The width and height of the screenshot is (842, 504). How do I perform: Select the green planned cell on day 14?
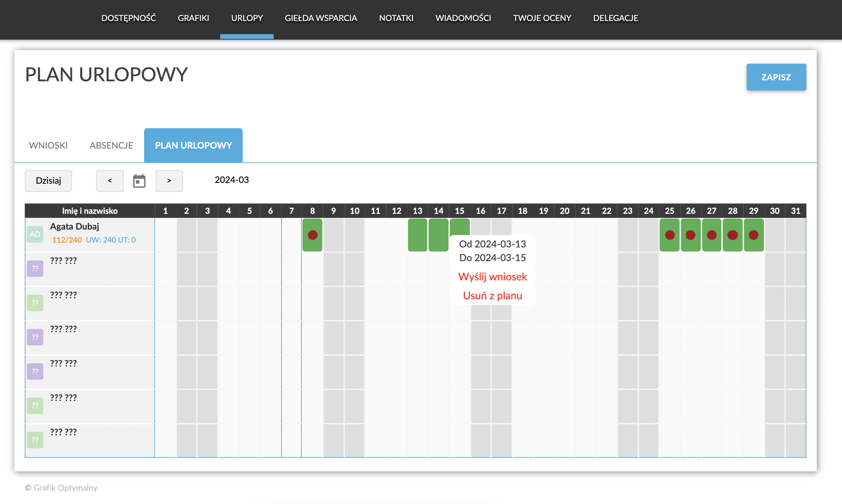pyautogui.click(x=439, y=235)
